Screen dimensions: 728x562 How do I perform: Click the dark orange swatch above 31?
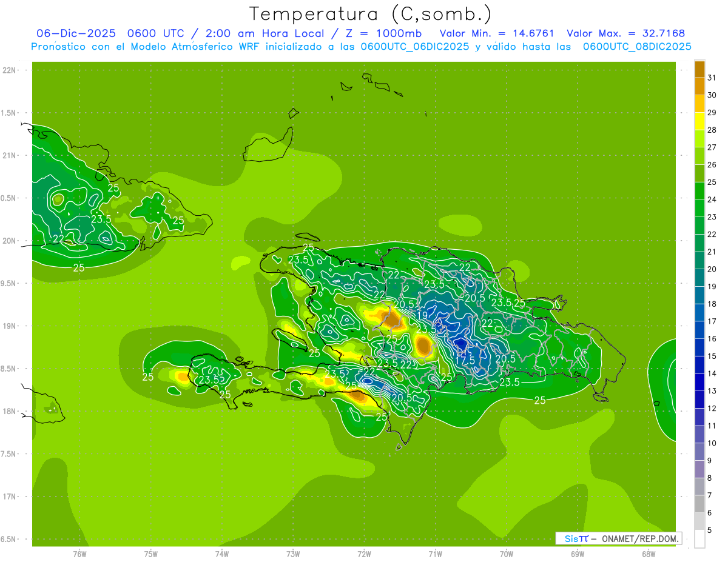click(699, 69)
